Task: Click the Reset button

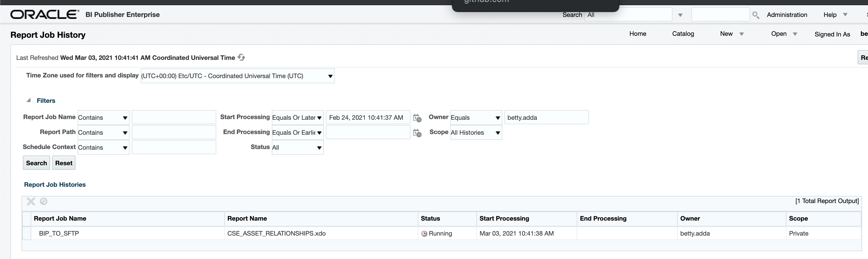Action: point(64,163)
